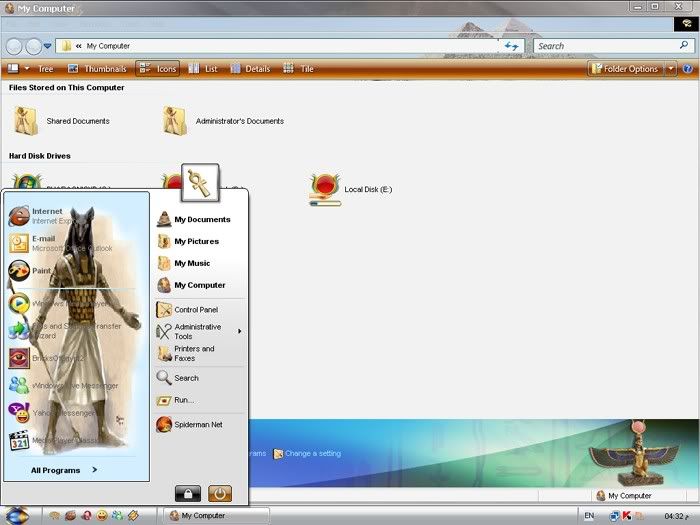Go forward with the Forward navigation button
Screen dimensions: 700x525
[x=33, y=46]
